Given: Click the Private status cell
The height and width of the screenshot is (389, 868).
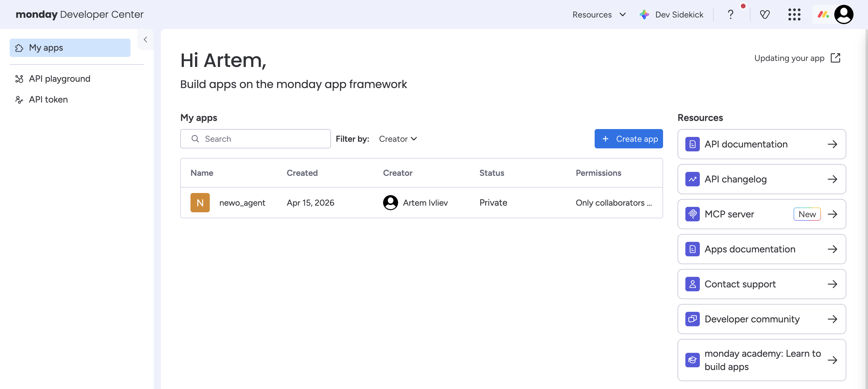Looking at the screenshot, I should 493,203.
